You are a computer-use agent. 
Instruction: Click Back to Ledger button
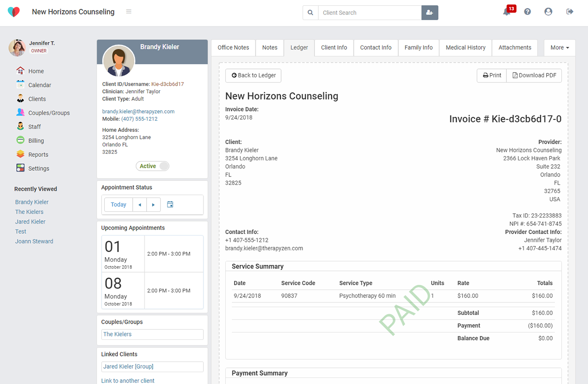pyautogui.click(x=253, y=75)
